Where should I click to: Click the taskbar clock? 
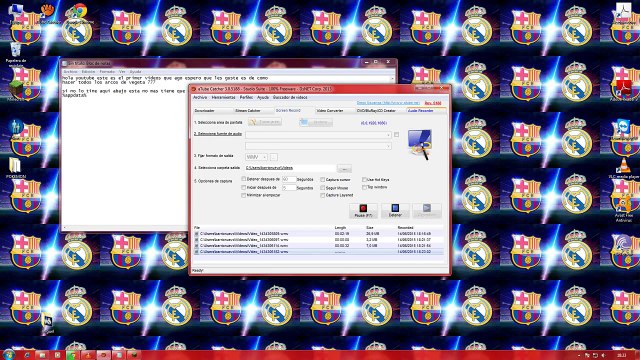pos(621,356)
